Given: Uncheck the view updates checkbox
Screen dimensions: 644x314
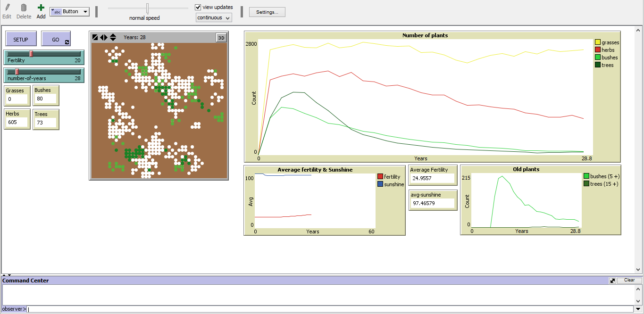Looking at the screenshot, I should point(198,8).
